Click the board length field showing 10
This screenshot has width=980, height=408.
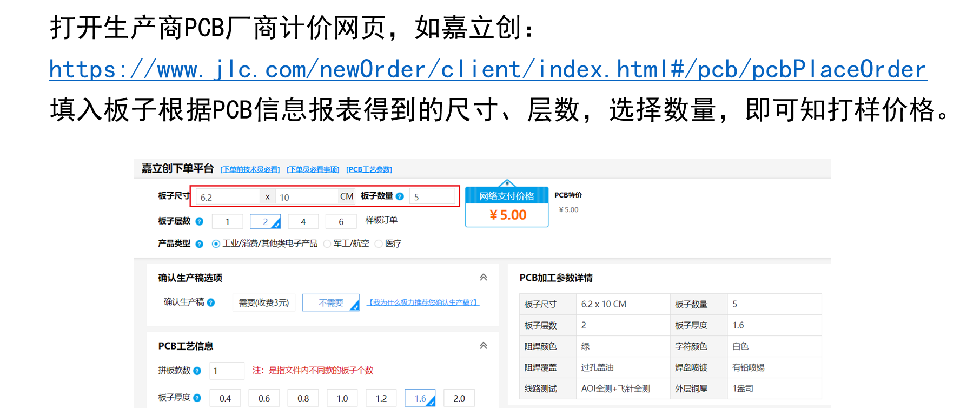(307, 197)
